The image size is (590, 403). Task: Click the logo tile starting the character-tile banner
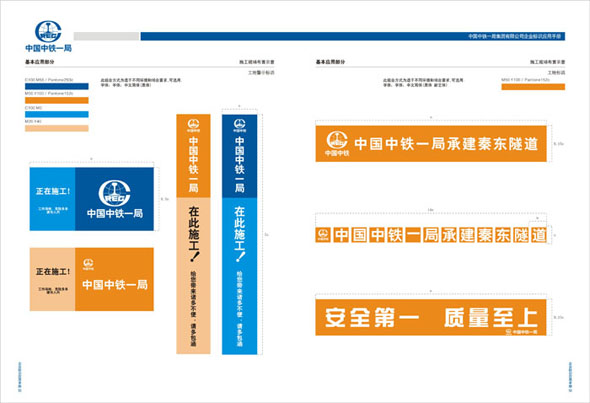pos(323,235)
